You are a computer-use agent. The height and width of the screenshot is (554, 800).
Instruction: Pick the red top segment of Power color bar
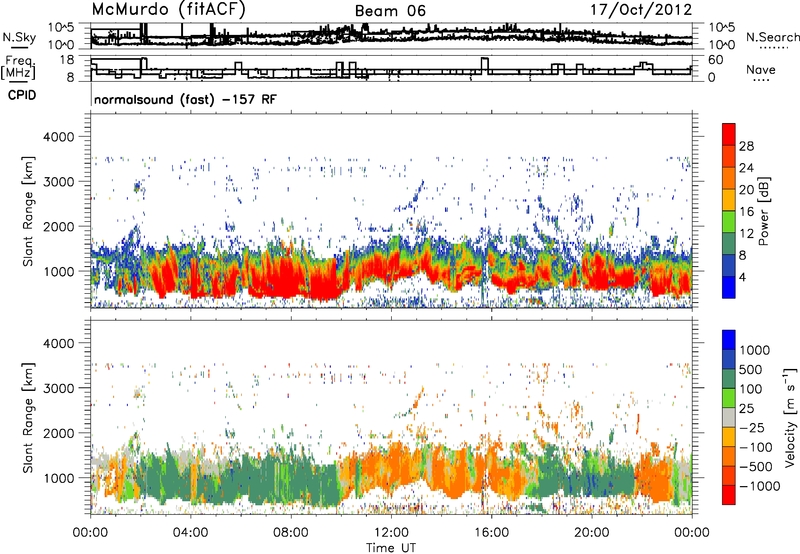point(729,135)
